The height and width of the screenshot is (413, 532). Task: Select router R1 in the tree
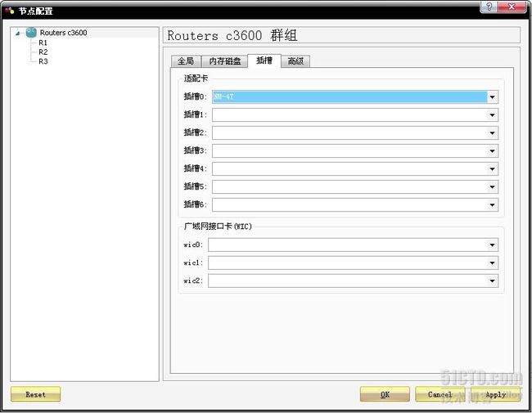click(x=43, y=43)
